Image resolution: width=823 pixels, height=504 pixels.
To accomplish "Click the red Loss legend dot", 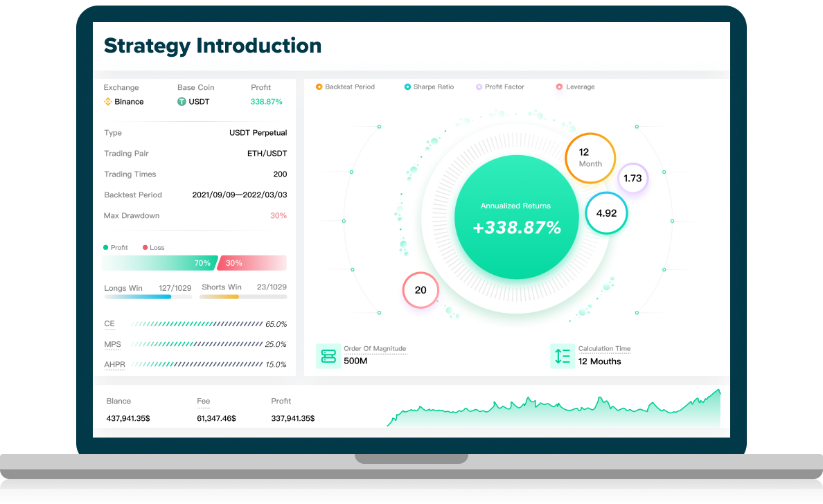I will pyautogui.click(x=145, y=248).
